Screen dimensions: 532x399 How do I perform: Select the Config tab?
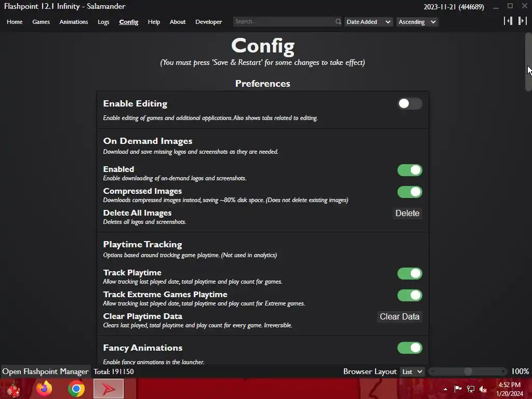129,22
